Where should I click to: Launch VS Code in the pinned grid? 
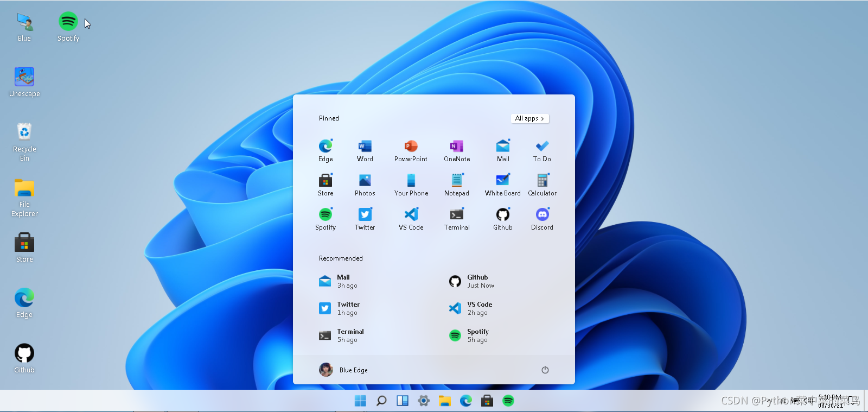pos(411,219)
